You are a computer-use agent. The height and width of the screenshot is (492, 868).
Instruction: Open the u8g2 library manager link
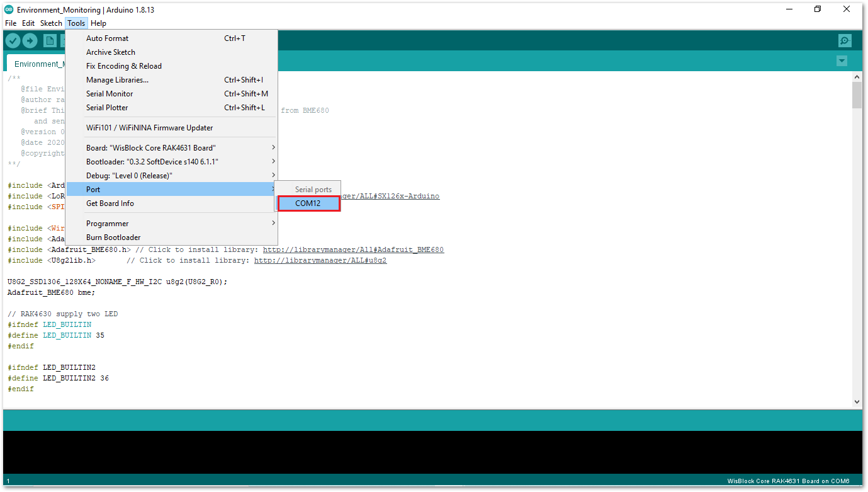(320, 260)
